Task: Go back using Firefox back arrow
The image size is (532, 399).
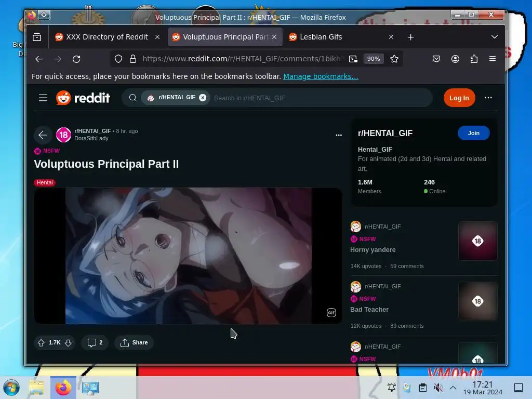Action: point(39,59)
